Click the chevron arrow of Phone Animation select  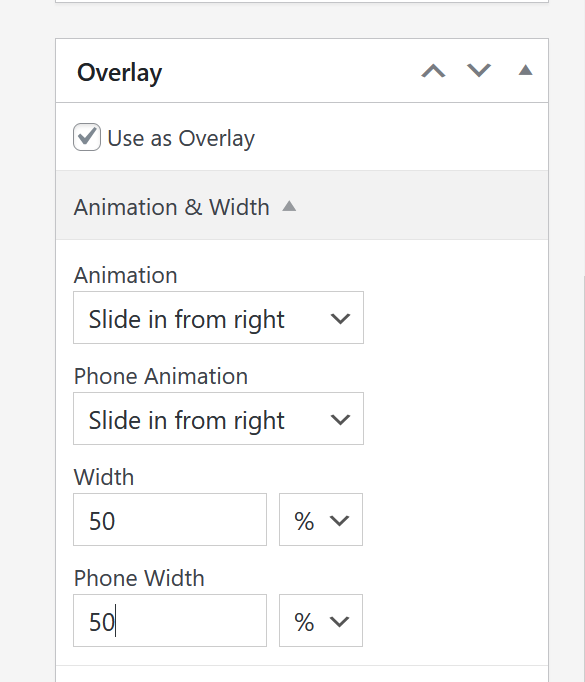(340, 420)
